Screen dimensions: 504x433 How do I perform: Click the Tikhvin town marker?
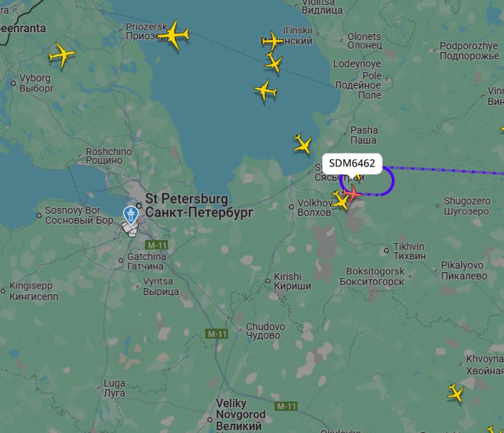(386, 250)
